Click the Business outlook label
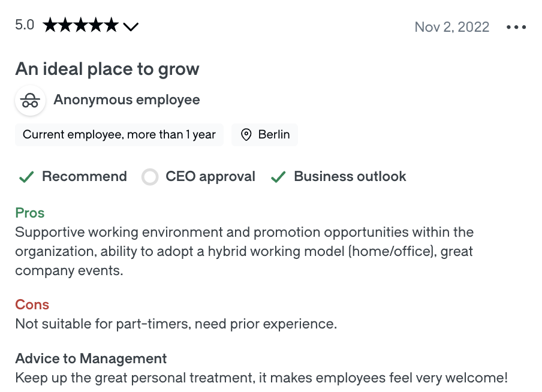This screenshot has width=542, height=392. pyautogui.click(x=350, y=176)
